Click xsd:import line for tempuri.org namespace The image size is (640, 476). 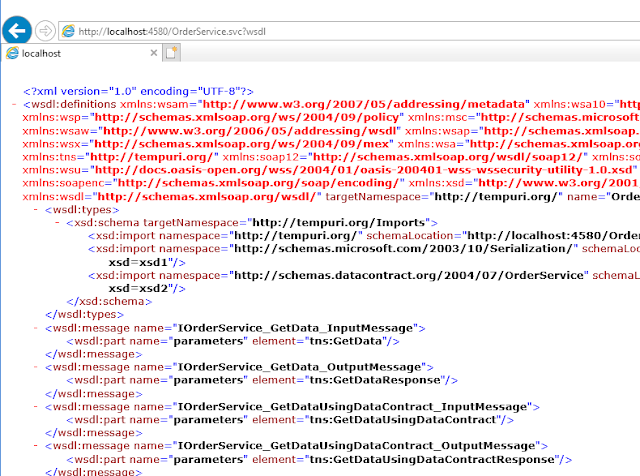point(364,236)
